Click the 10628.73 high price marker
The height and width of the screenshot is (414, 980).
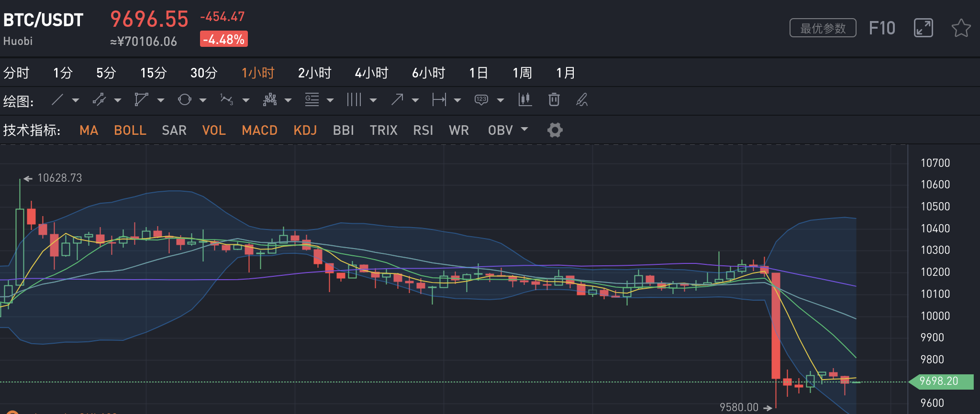60,178
